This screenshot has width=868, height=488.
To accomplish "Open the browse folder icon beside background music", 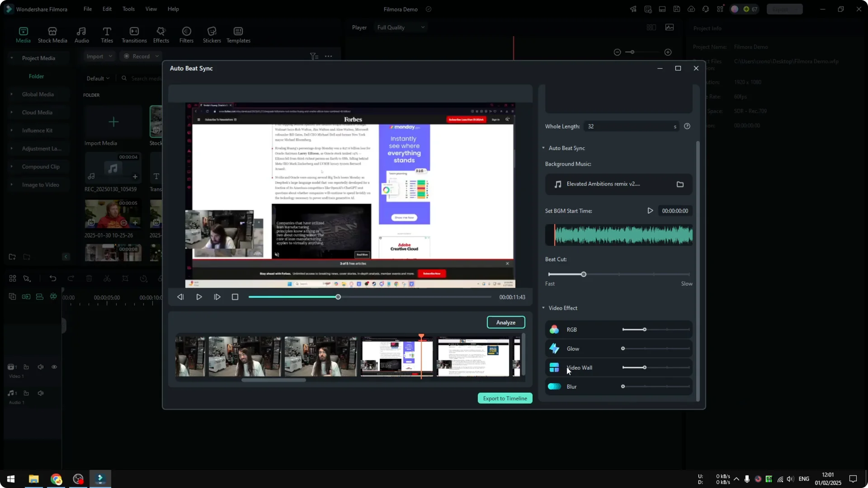I will tap(680, 184).
